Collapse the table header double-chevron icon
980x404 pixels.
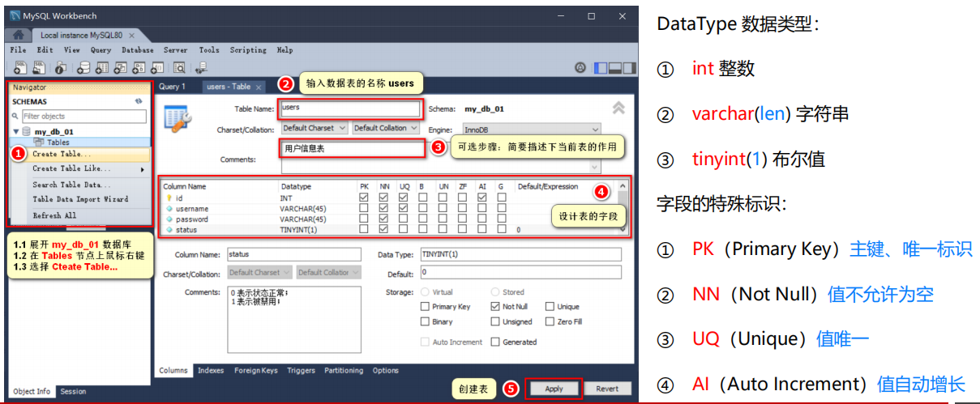[x=618, y=108]
